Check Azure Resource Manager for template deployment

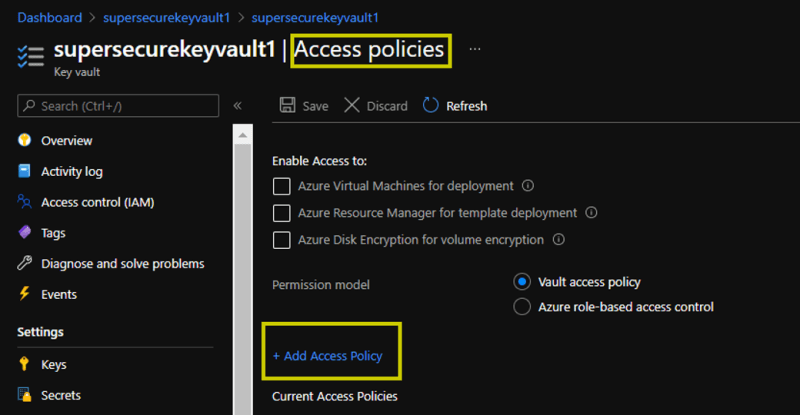tap(282, 213)
